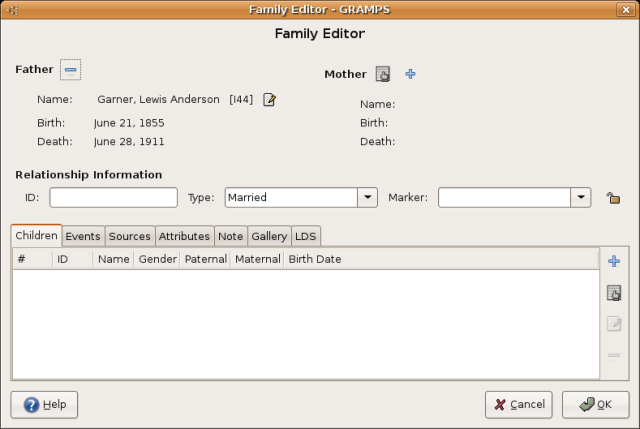Switch to the Events tab
This screenshot has width=640, height=429.
click(x=83, y=236)
